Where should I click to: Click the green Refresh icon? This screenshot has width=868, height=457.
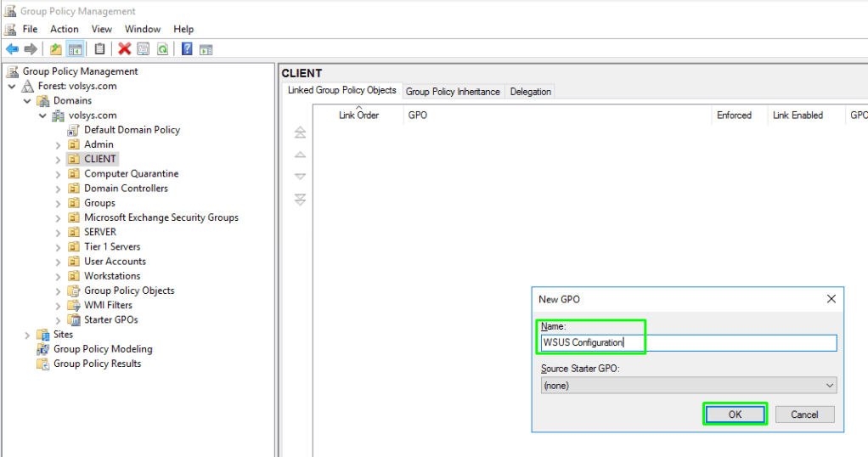click(161, 49)
